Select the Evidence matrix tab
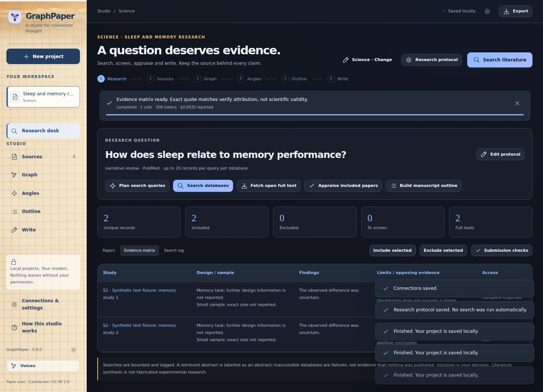The height and width of the screenshot is (392, 543). pyautogui.click(x=140, y=251)
